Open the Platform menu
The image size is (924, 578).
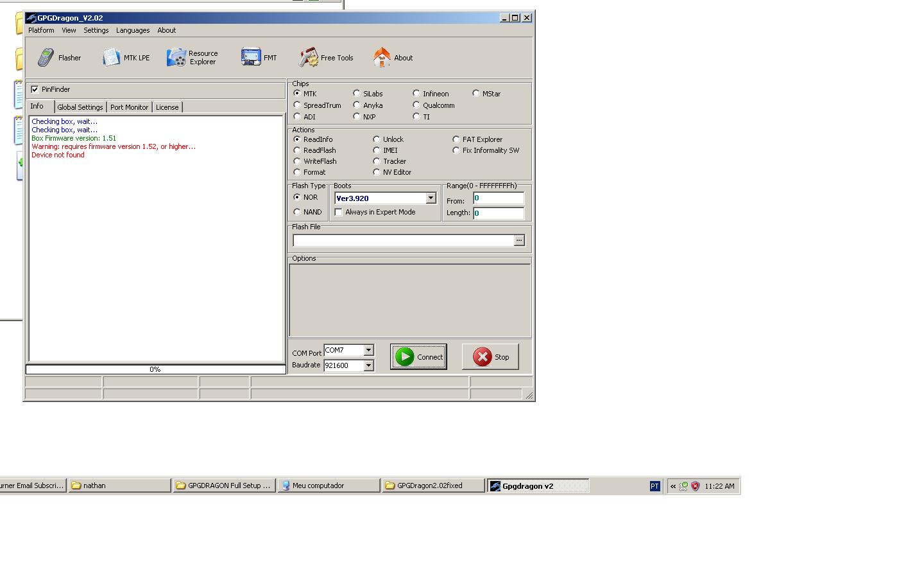41,30
